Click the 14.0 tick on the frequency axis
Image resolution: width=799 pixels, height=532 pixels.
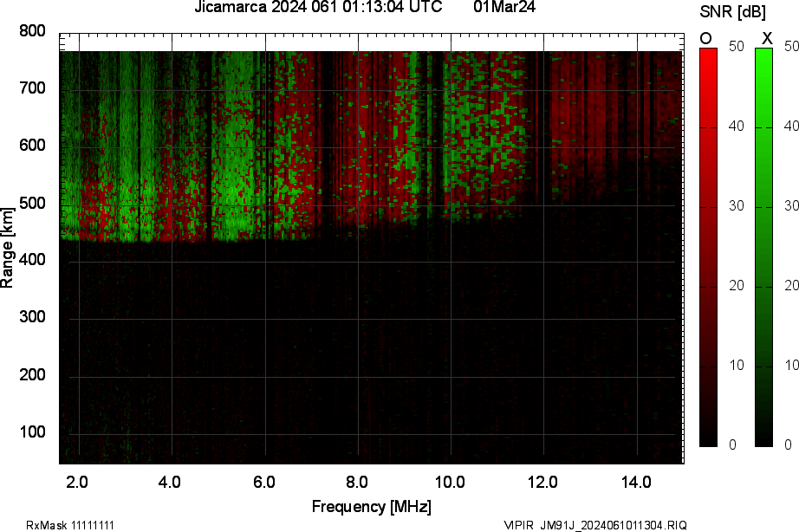pos(636,482)
